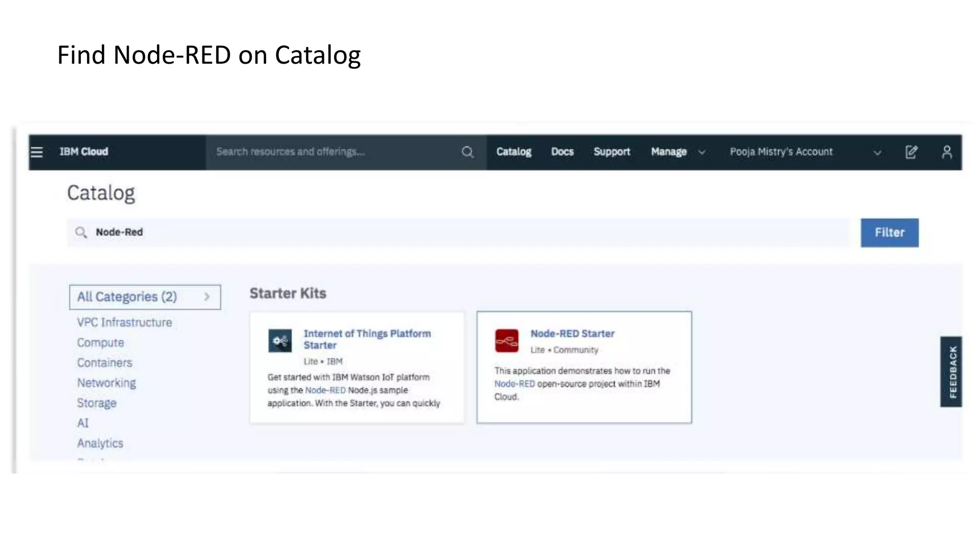Click Node-RED link in IoT Starter description
Image resolution: width=980 pixels, height=551 pixels.
coord(325,390)
